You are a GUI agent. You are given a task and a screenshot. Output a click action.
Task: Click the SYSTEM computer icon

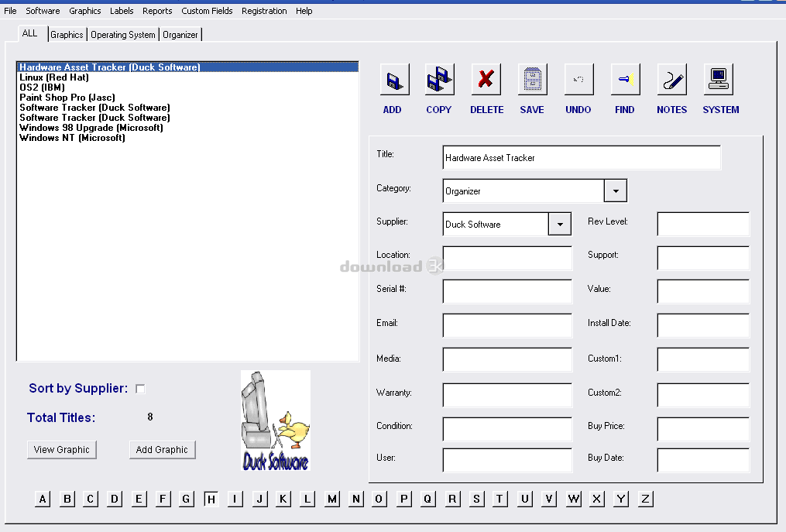click(719, 80)
